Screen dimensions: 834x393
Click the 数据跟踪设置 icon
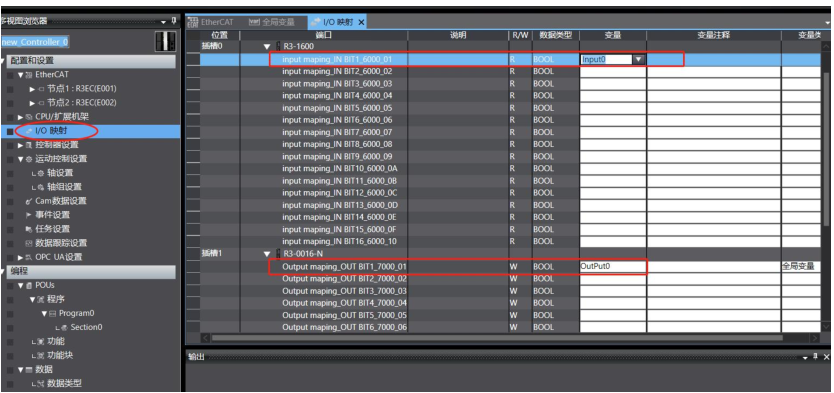coord(29,243)
